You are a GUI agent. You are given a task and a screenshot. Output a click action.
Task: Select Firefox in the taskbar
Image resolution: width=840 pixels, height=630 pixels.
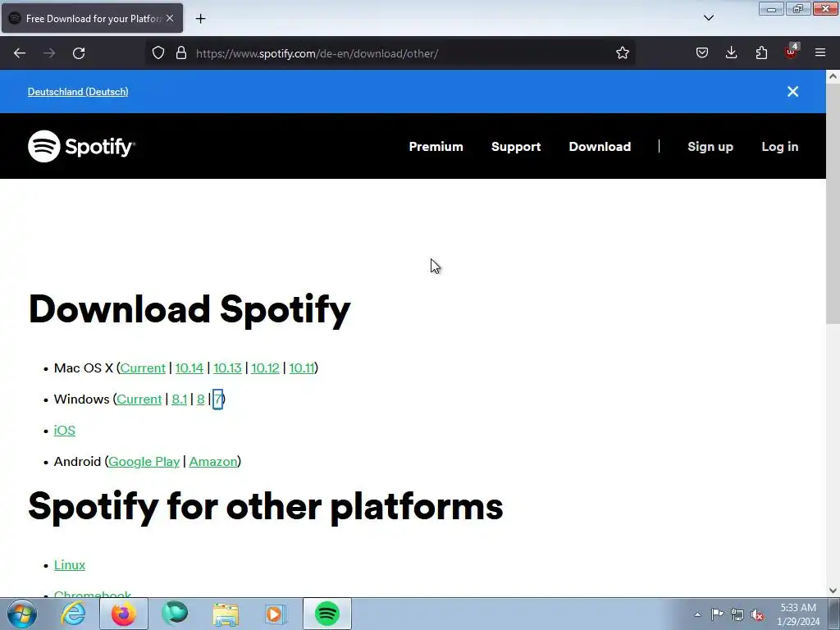(x=124, y=614)
